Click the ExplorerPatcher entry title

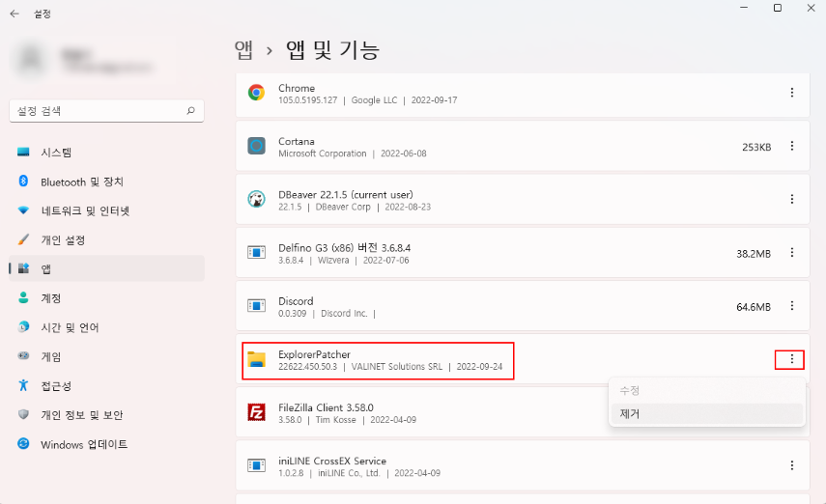click(x=315, y=354)
